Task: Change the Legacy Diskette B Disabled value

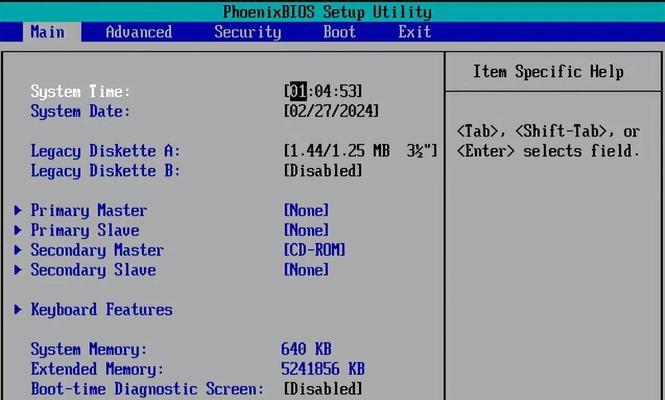Action: point(323,171)
